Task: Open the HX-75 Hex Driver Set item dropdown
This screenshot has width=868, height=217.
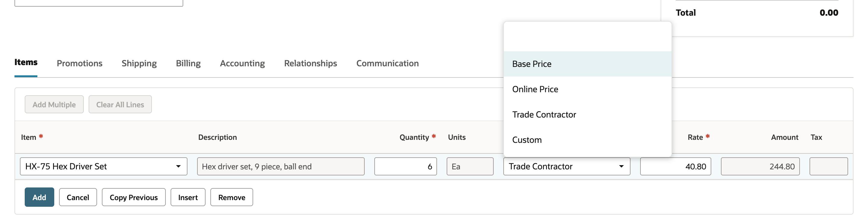Action: pos(103,166)
